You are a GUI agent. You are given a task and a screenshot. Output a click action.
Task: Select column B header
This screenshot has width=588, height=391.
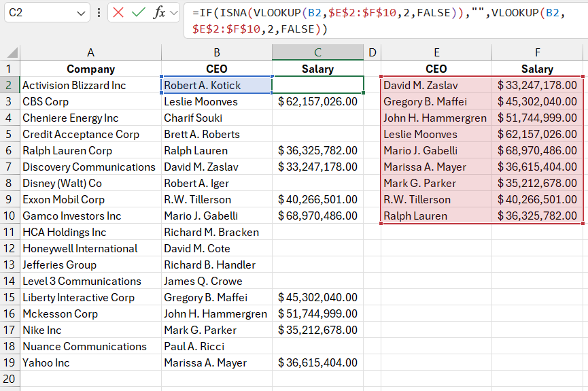pyautogui.click(x=217, y=52)
